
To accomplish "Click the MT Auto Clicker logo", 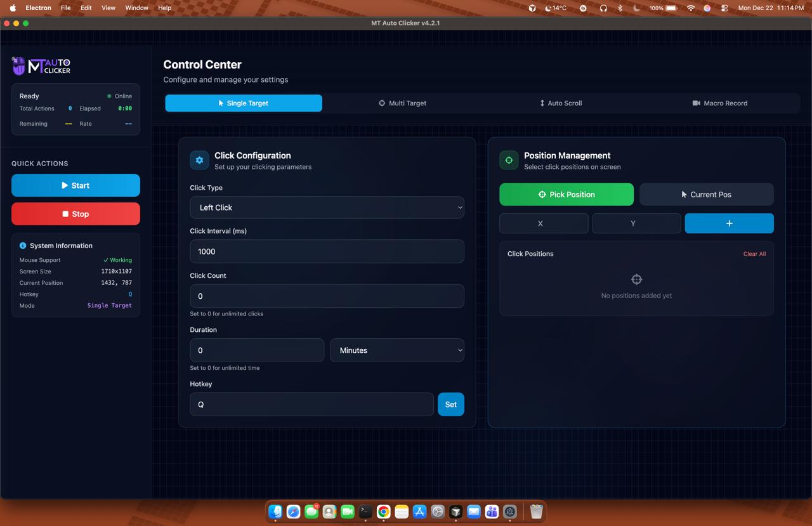I will pos(42,65).
